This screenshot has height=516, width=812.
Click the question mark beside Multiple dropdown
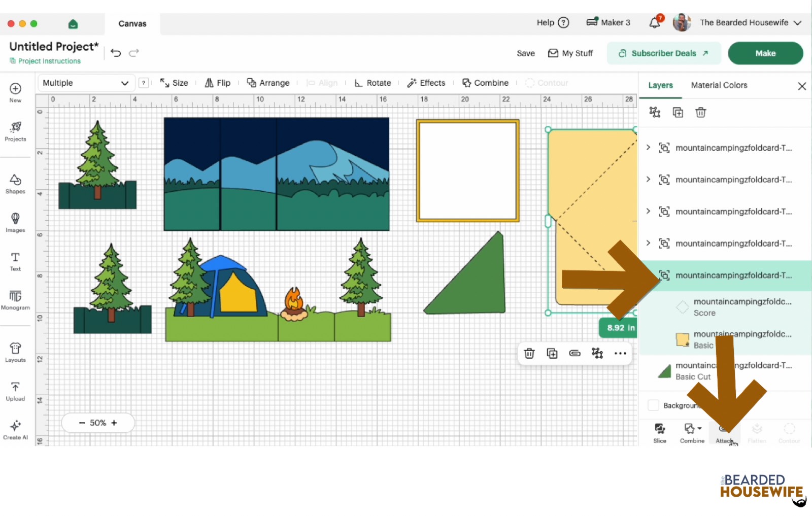pos(144,83)
